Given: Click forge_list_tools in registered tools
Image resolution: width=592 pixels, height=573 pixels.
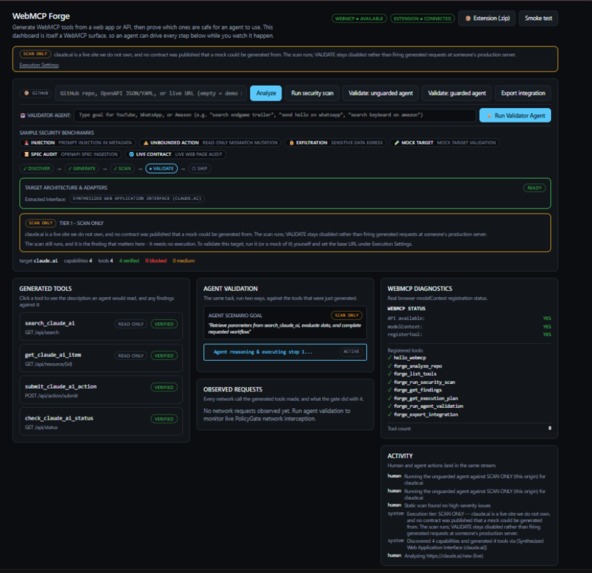Looking at the screenshot, I should pos(415,374).
